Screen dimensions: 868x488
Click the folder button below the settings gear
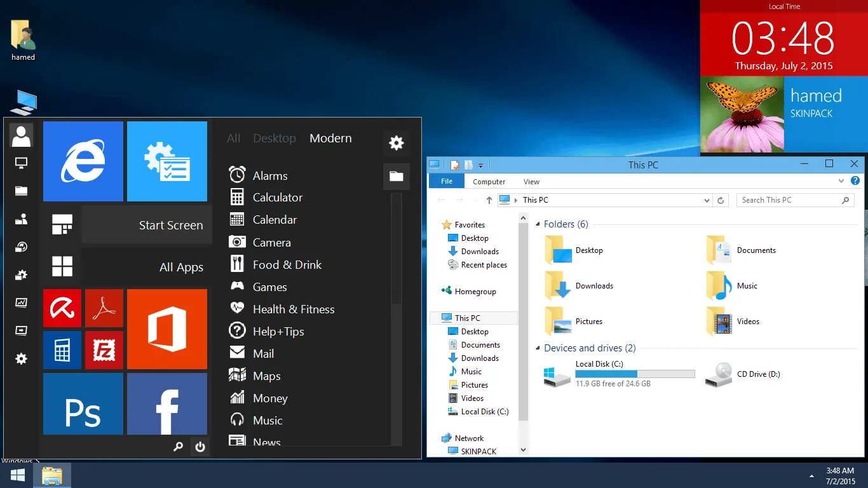coord(397,177)
